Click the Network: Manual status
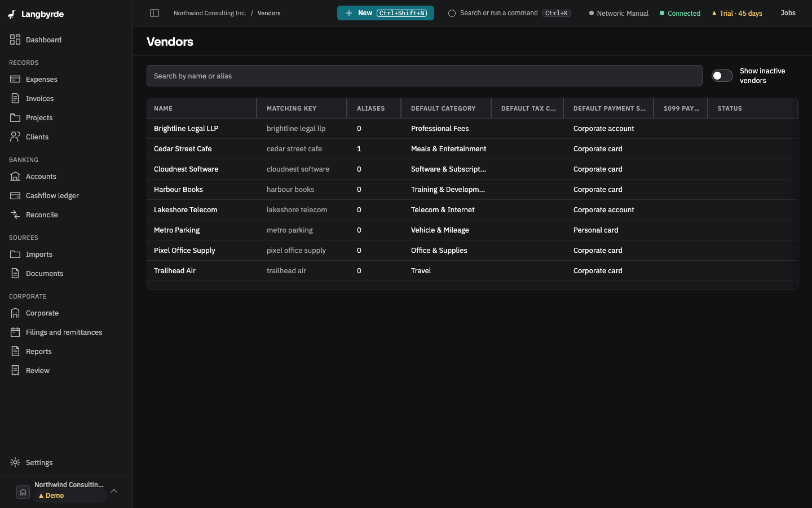This screenshot has height=508, width=812. 619,13
